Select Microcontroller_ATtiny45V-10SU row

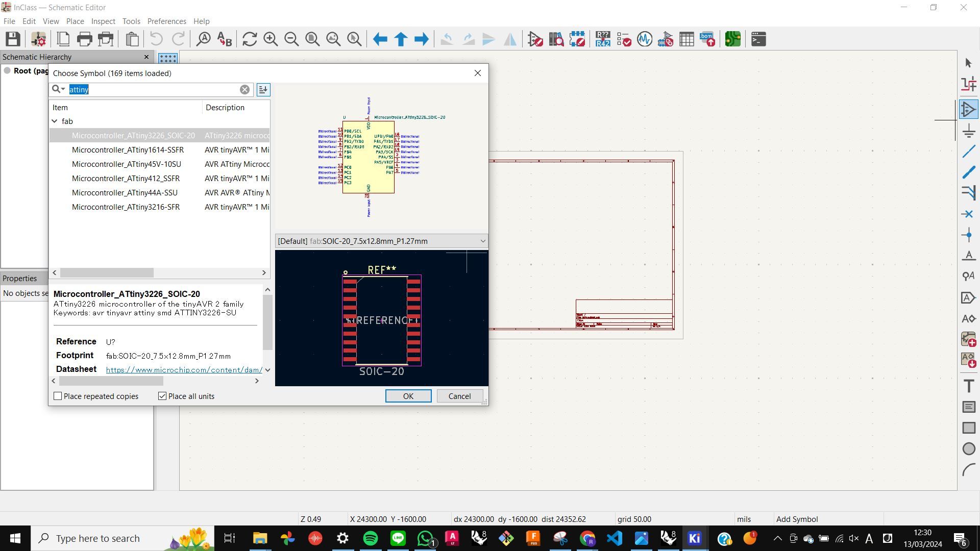160,164
